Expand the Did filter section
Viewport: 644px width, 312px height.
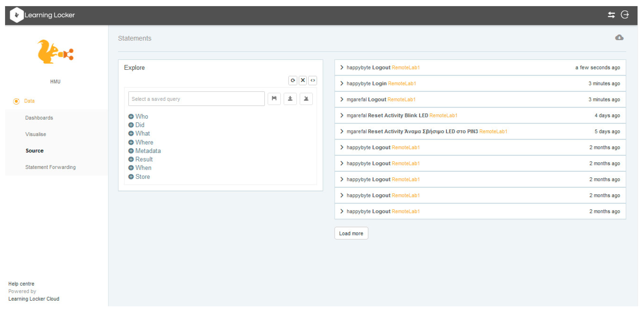pos(131,125)
